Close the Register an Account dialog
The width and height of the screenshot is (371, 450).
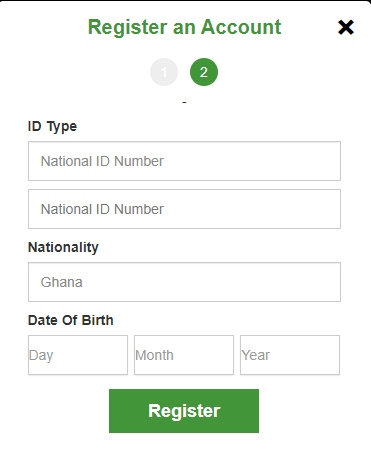click(346, 27)
